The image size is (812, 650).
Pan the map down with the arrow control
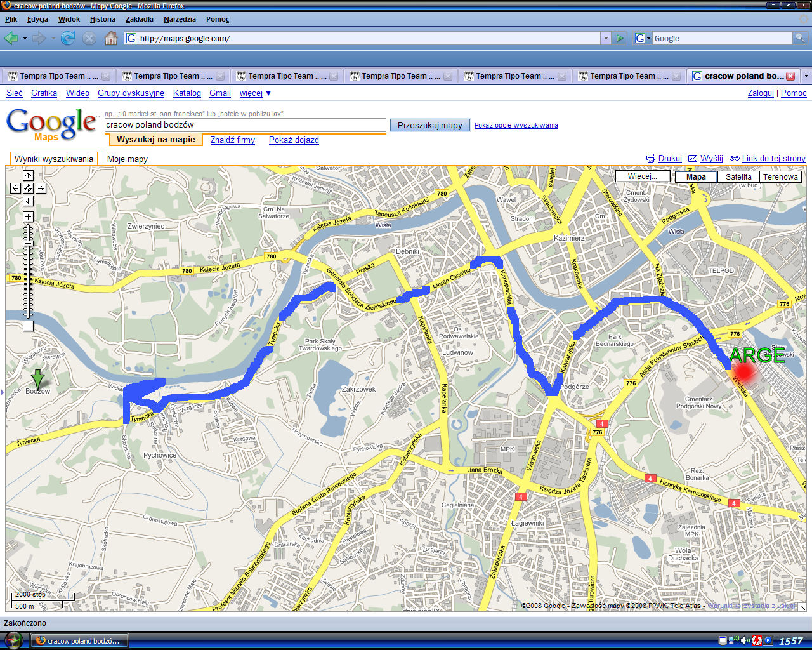28,201
